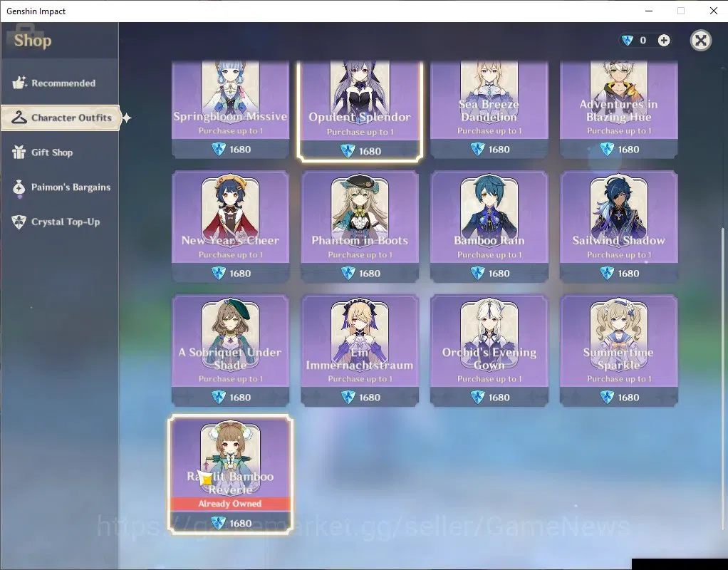The image size is (728, 570).
Task: Click the 1680 price under Phantom in Boots
Action: click(x=370, y=274)
